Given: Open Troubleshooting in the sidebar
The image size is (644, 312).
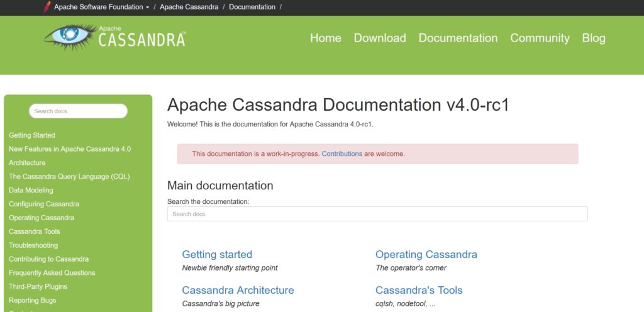Looking at the screenshot, I should tap(33, 245).
